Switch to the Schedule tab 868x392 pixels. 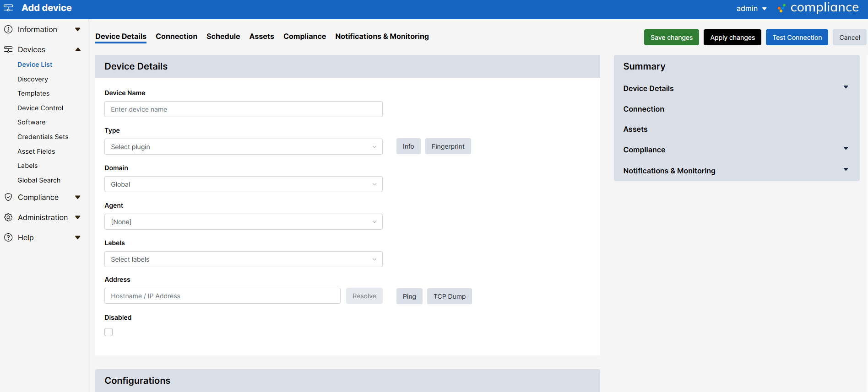point(223,37)
